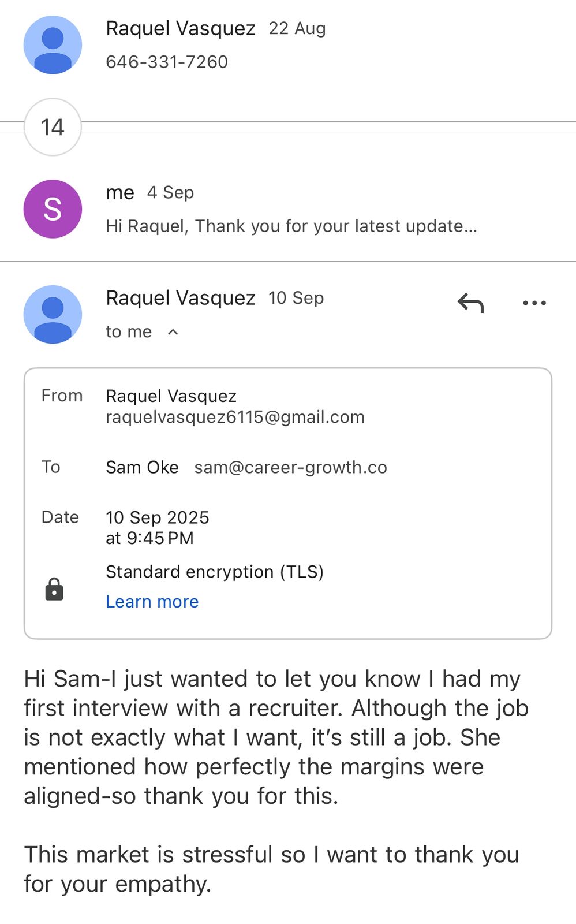Image resolution: width=576 pixels, height=924 pixels.
Task: Open the three-dot more options menu
Action: click(534, 303)
